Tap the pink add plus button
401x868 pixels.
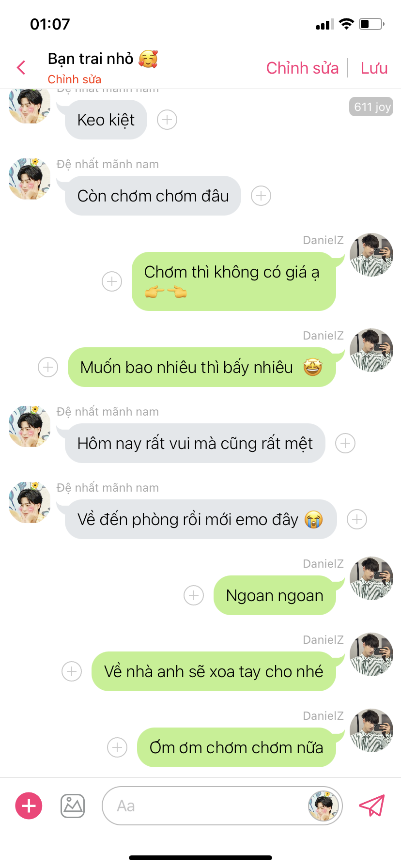point(29,806)
